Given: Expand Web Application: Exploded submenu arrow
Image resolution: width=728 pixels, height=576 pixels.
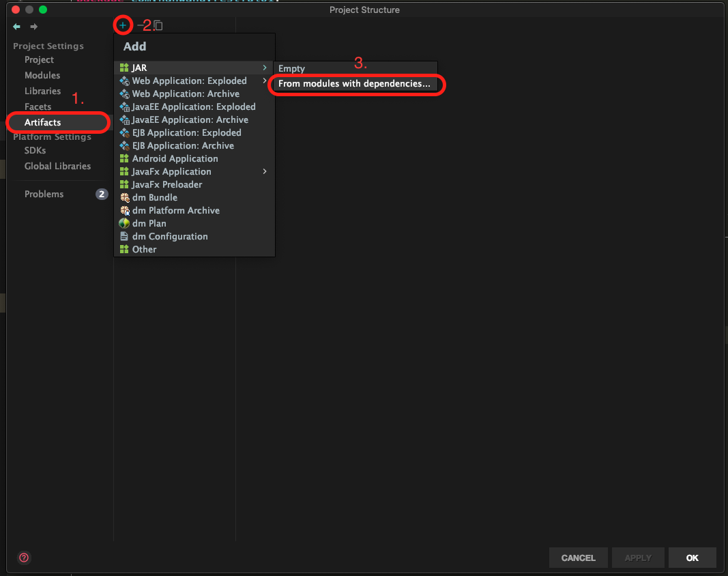Looking at the screenshot, I should [265, 81].
